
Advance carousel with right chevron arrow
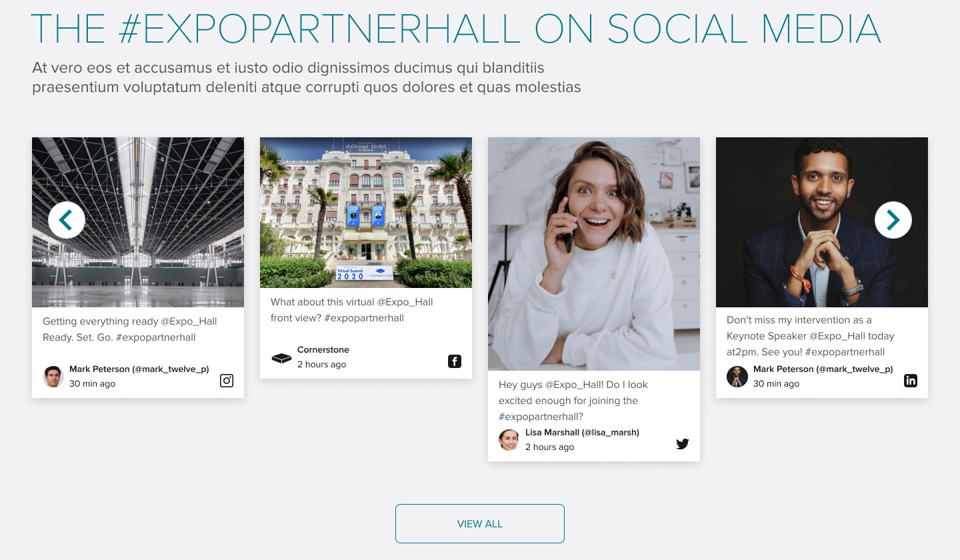893,220
